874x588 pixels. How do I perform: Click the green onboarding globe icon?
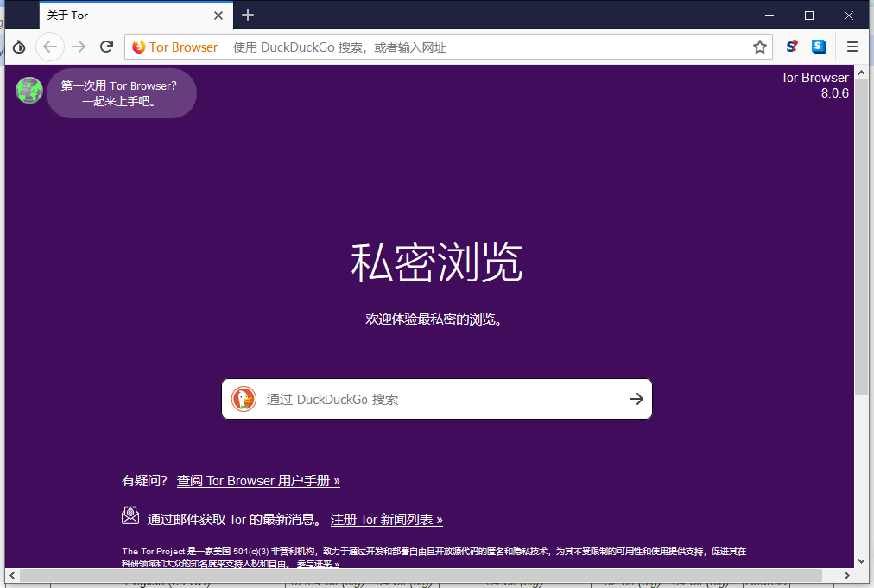click(29, 91)
